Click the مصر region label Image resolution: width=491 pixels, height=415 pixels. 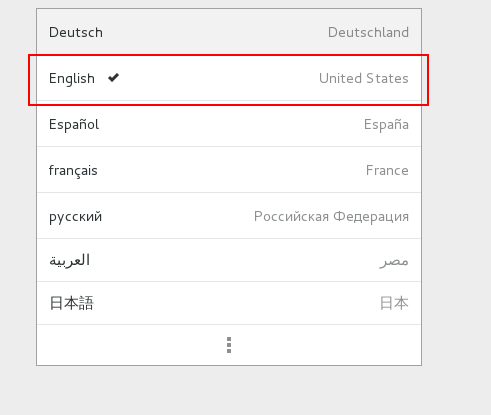click(x=394, y=261)
